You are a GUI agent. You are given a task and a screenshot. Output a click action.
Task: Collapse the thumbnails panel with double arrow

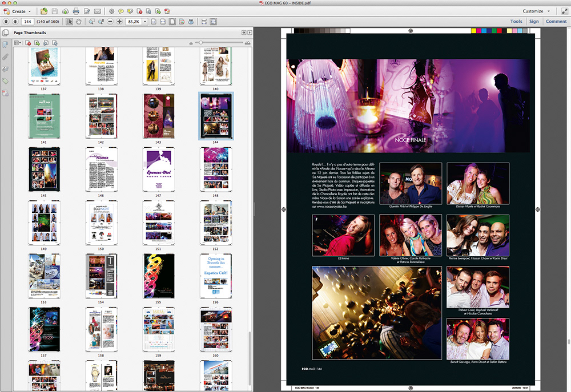point(244,33)
